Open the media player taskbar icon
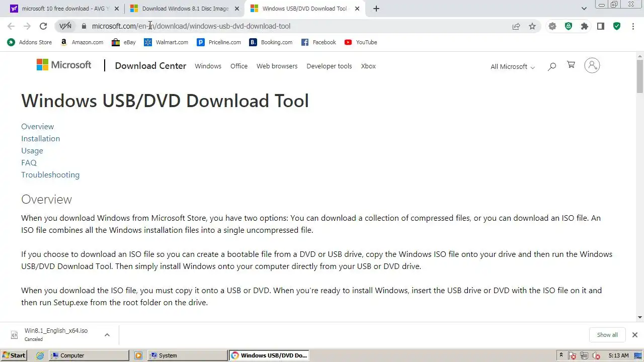 (138, 355)
